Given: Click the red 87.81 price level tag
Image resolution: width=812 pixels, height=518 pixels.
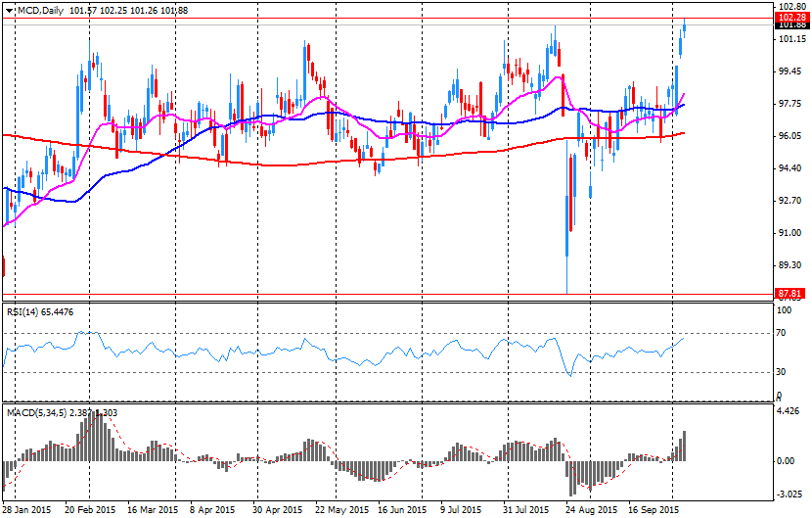Looking at the screenshot, I should (x=790, y=294).
